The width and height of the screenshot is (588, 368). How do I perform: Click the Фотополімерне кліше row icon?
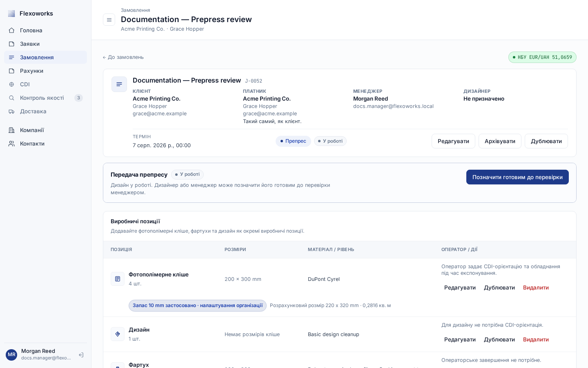pyautogui.click(x=118, y=279)
